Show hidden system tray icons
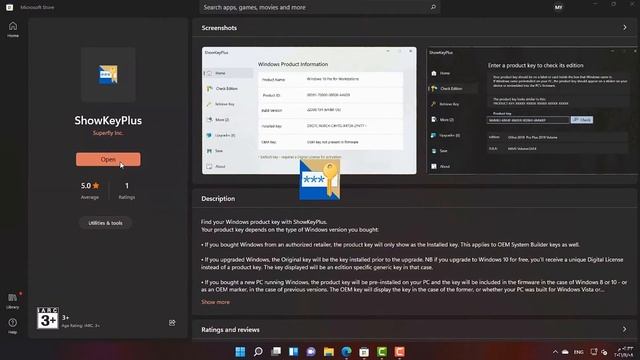The height and width of the screenshot is (360, 640). [555, 352]
